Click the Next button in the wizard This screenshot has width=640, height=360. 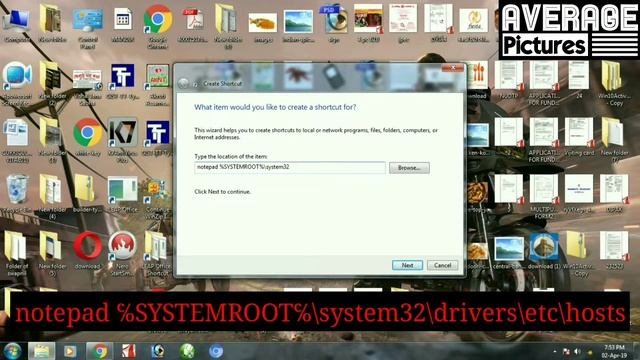407,265
